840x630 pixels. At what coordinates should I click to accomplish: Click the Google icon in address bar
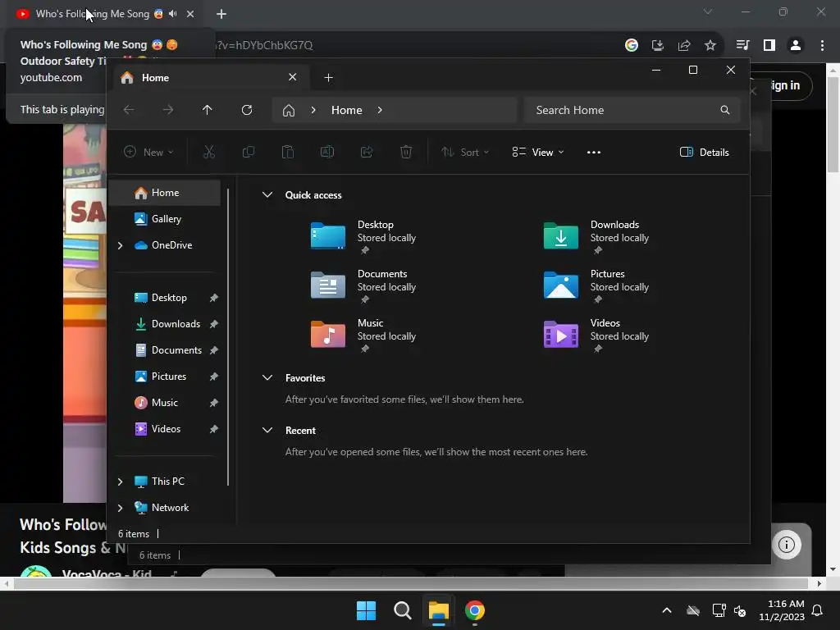pos(632,46)
